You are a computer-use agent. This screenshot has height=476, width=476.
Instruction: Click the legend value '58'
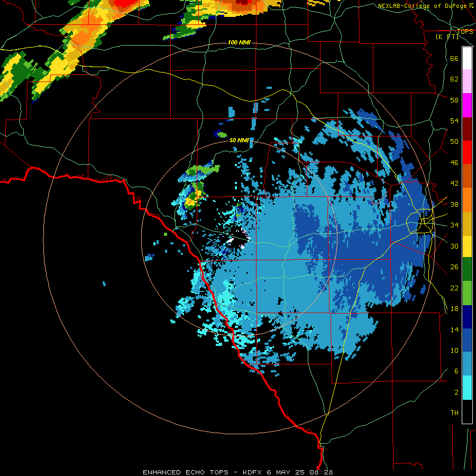coord(454,100)
